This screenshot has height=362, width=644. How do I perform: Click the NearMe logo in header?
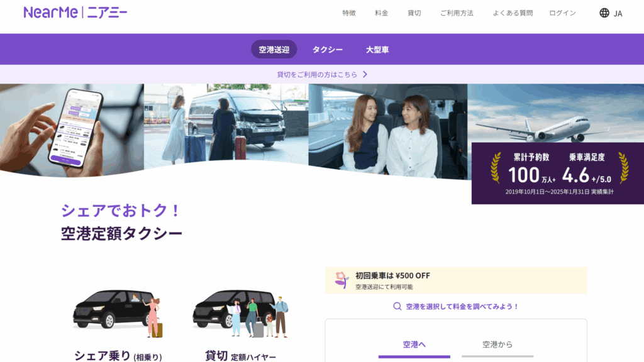click(x=75, y=13)
